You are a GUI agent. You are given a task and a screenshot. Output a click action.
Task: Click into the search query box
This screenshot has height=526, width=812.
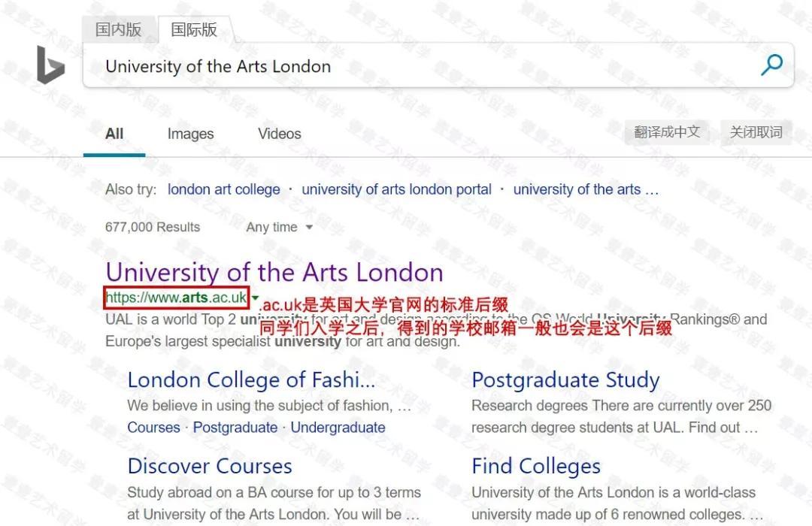pyautogui.click(x=421, y=66)
